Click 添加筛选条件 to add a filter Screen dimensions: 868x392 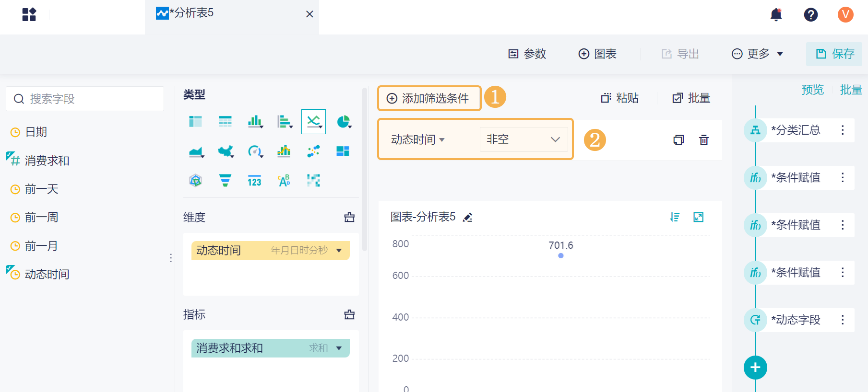click(x=429, y=98)
